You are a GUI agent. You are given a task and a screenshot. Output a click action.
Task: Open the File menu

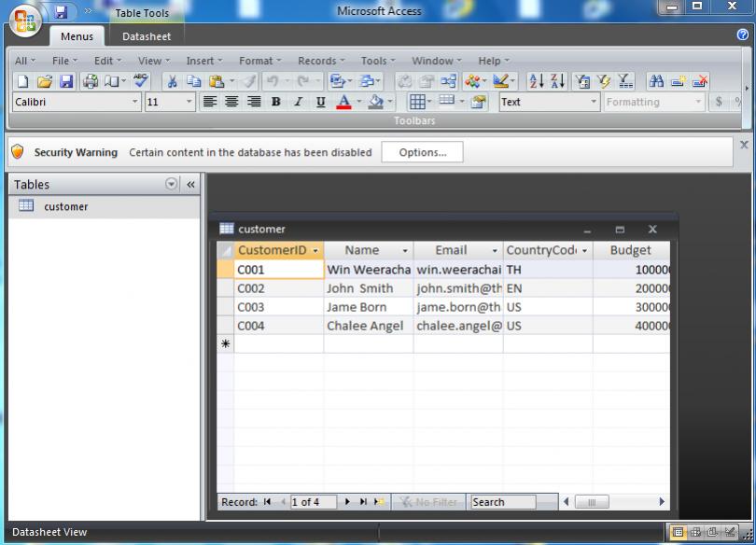coord(64,61)
